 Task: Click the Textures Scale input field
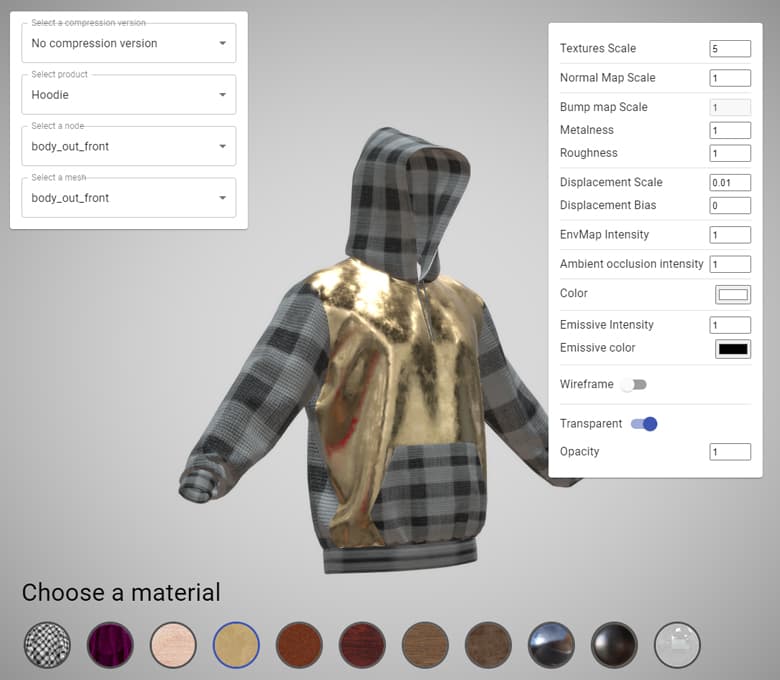[x=730, y=49]
